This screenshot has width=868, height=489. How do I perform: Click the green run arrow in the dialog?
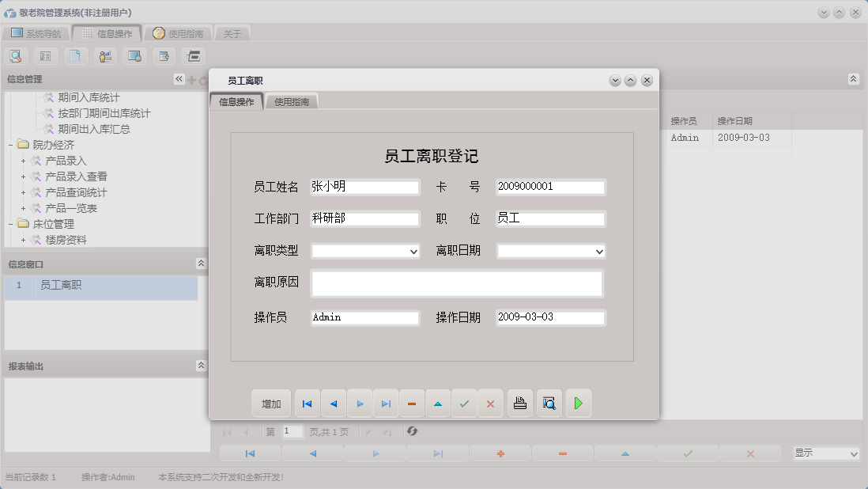click(x=578, y=404)
